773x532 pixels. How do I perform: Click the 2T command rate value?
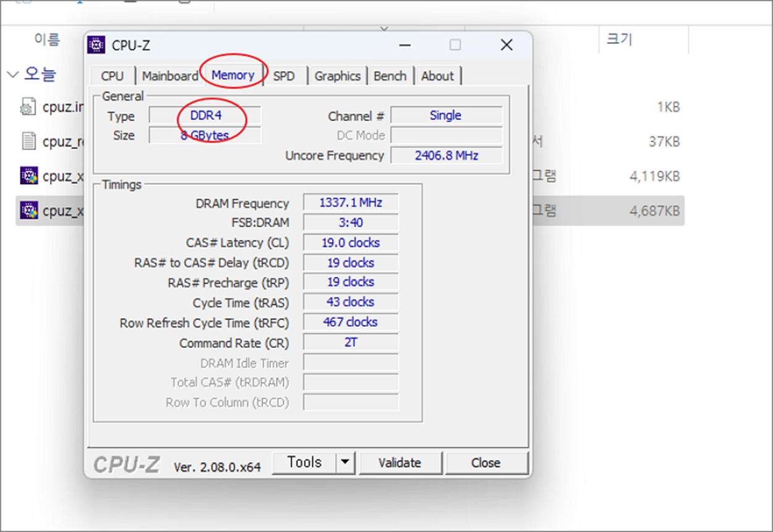coord(351,342)
